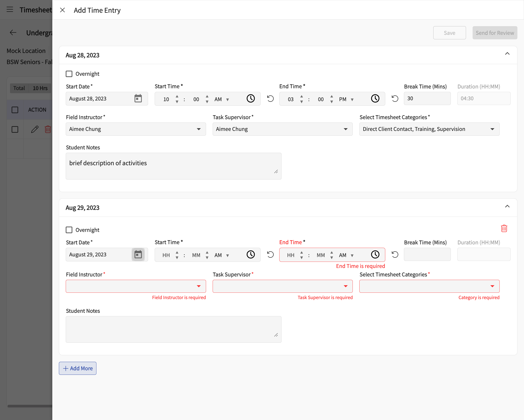
Task: Collapse the Aug 29, 2023 section
Action: click(x=507, y=206)
